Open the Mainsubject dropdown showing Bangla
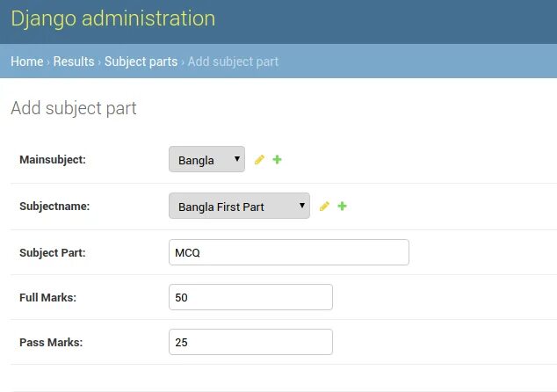 (206, 159)
